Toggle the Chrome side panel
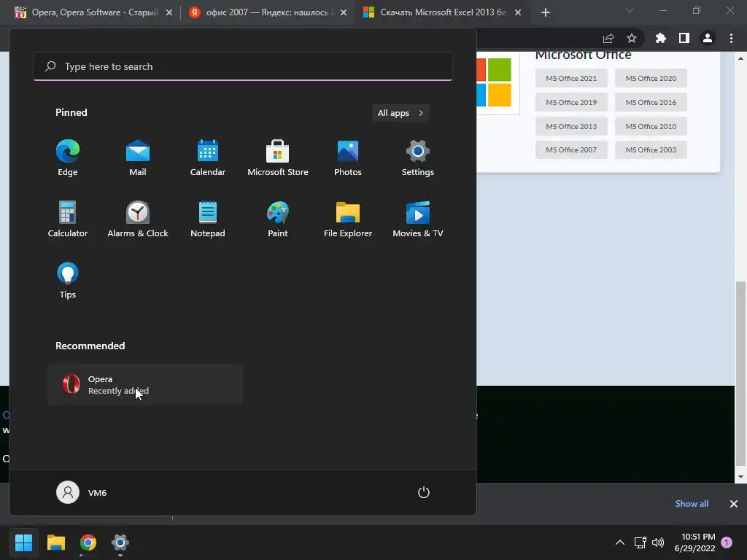The height and width of the screenshot is (560, 747). tap(684, 38)
